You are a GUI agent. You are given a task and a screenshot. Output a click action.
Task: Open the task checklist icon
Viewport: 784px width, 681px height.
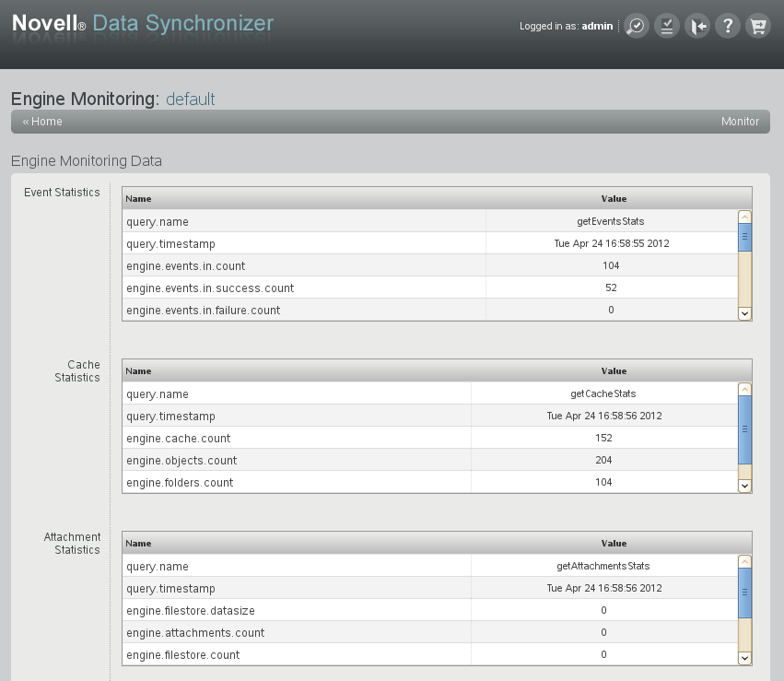click(x=665, y=25)
